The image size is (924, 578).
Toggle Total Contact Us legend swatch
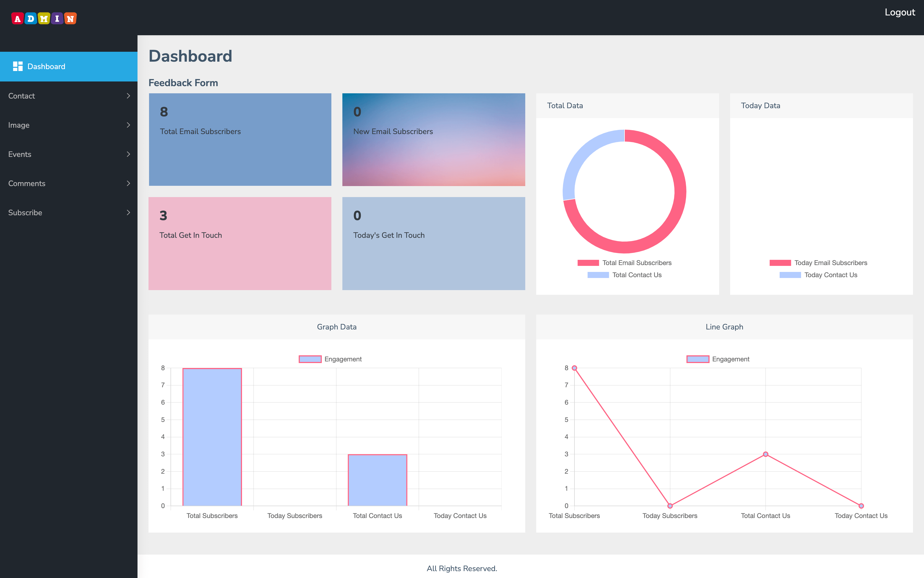click(x=598, y=275)
